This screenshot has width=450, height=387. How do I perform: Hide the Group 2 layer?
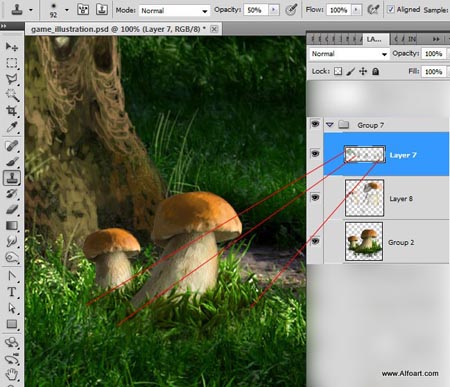click(x=315, y=241)
